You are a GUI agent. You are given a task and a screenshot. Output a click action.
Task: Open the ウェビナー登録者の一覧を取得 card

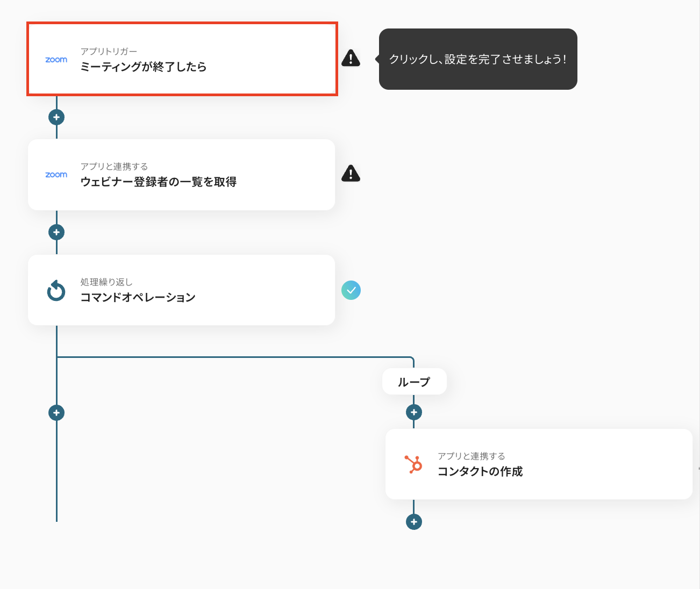[x=181, y=175]
